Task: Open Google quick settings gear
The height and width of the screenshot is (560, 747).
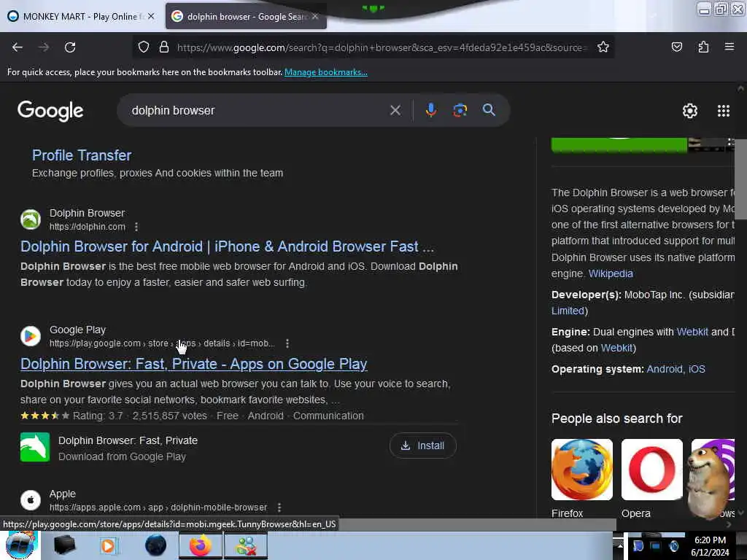Action: pos(690,111)
